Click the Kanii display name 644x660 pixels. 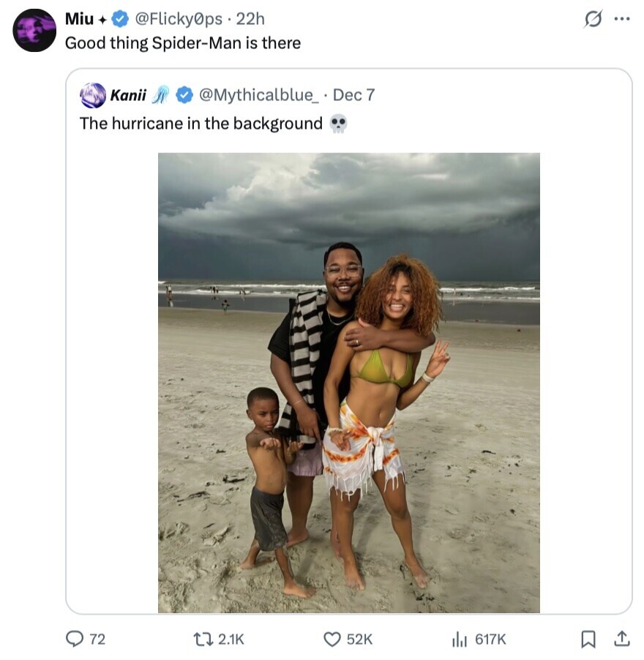[x=128, y=95]
